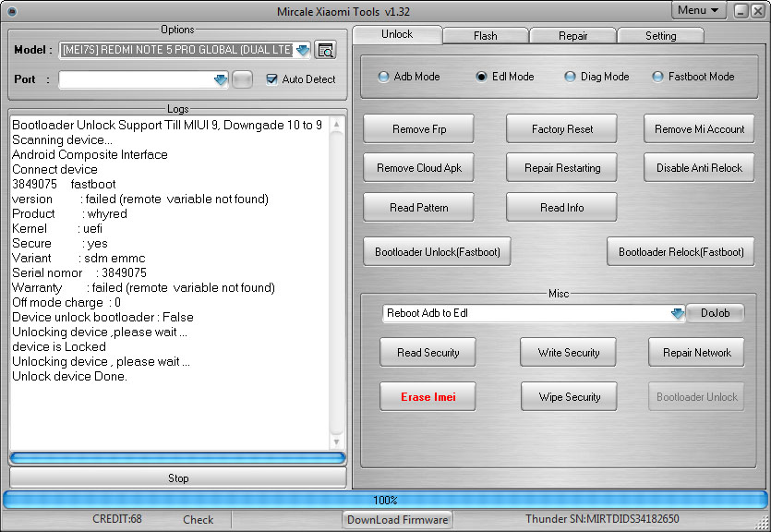
Task: Click the Thunder SN:MIRTDIDS34182650 status text
Action: (x=602, y=519)
